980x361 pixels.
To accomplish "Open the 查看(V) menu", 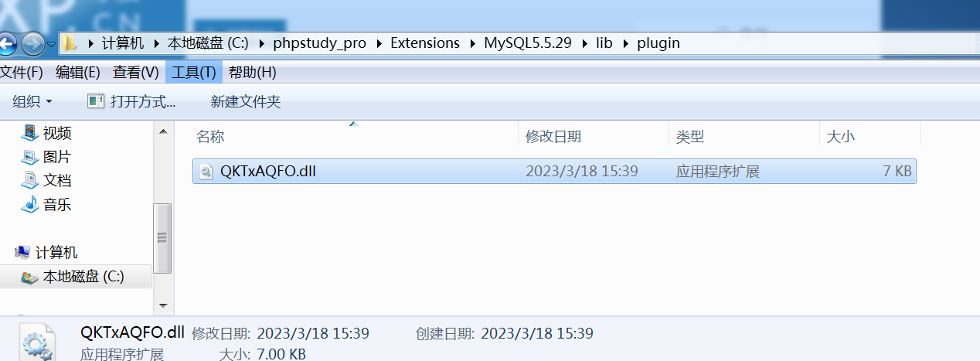I will coord(135,73).
